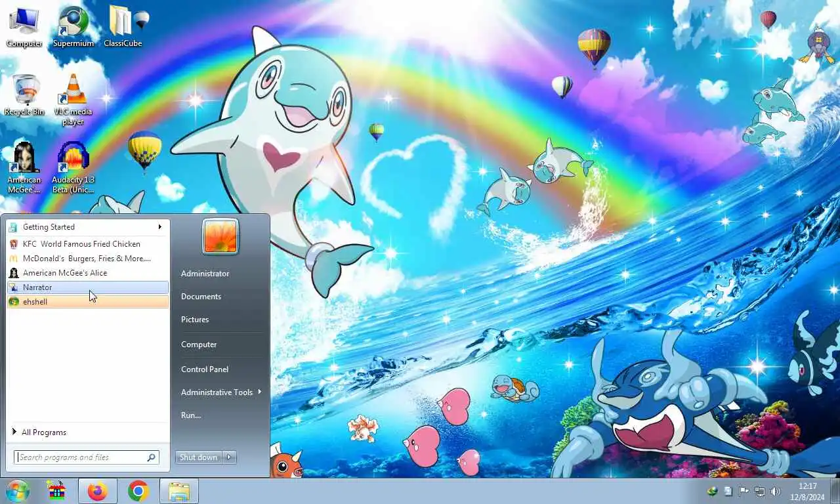
Task: Open Pictures from the Start menu
Action: coord(195,320)
